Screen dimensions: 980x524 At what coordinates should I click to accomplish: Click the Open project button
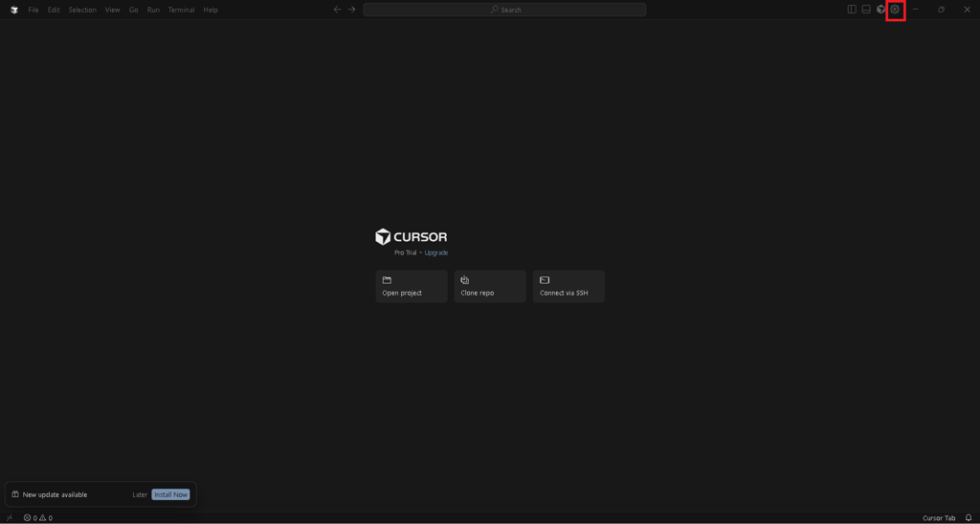click(x=412, y=286)
